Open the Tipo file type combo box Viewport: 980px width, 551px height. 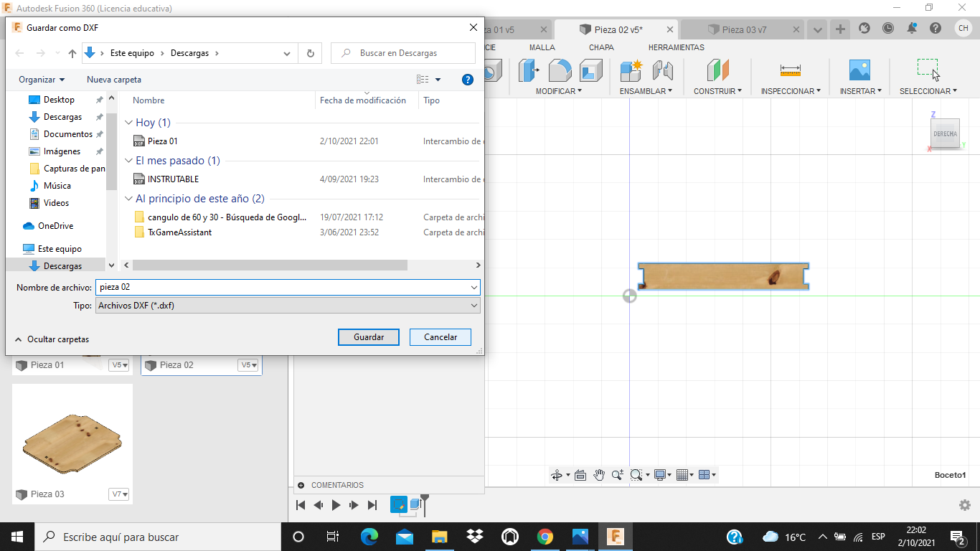[x=287, y=306]
